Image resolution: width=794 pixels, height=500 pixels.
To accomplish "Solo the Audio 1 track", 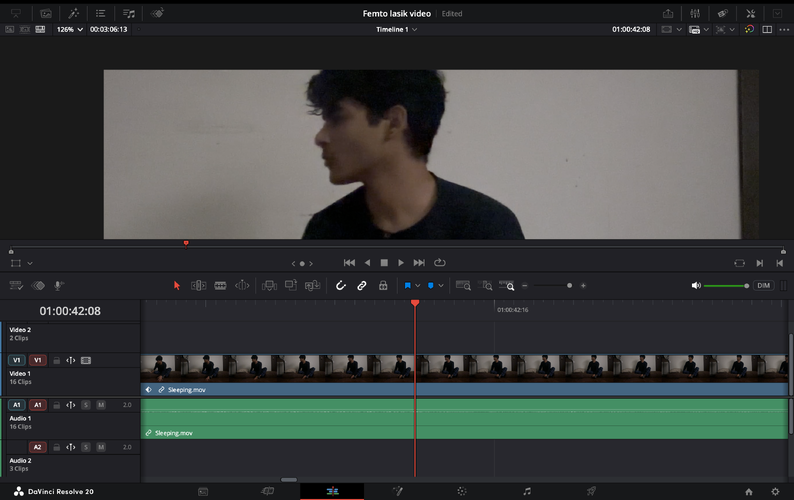I will (x=86, y=405).
